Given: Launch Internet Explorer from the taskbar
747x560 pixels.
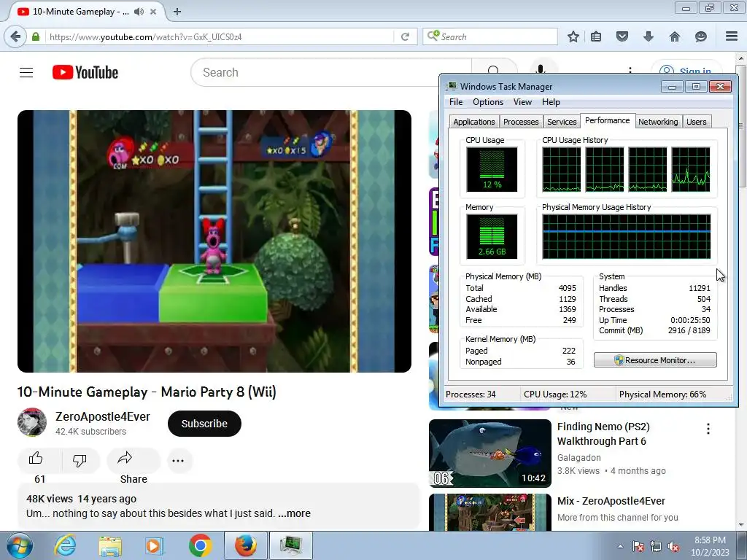Looking at the screenshot, I should pos(65,545).
